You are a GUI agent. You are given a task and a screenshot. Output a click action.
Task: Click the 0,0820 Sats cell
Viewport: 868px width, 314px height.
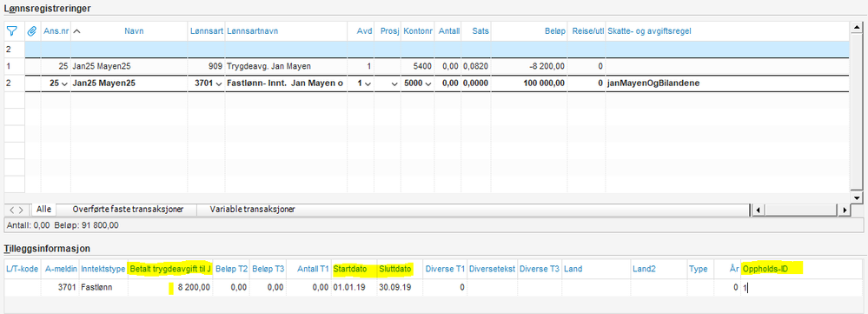(477, 66)
